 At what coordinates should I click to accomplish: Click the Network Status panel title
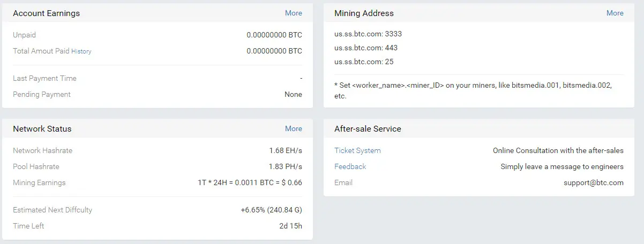pos(42,129)
